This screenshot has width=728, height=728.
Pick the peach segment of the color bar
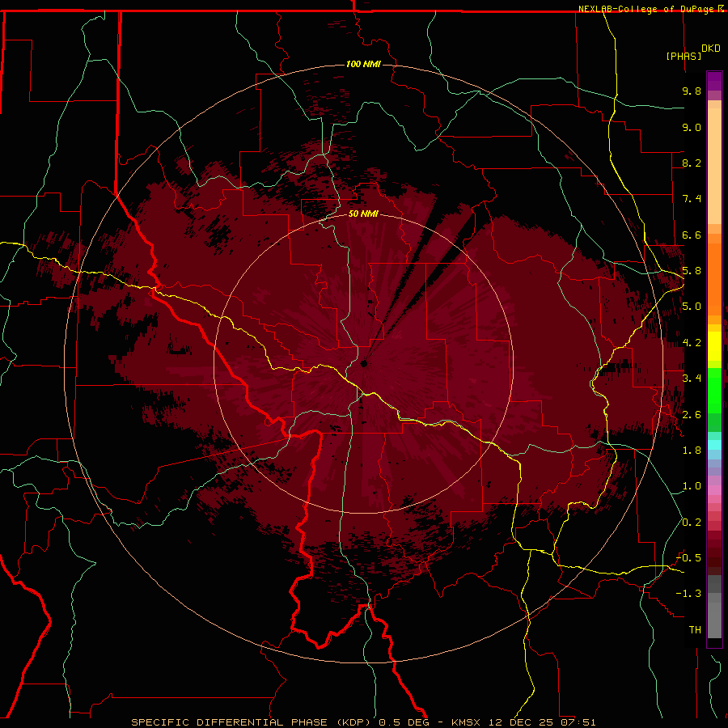pos(714,167)
